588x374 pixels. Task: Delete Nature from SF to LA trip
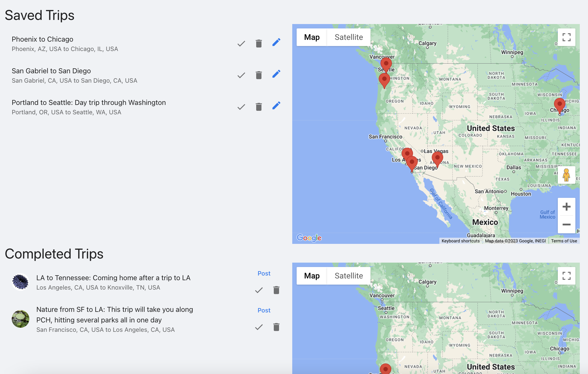point(276,327)
